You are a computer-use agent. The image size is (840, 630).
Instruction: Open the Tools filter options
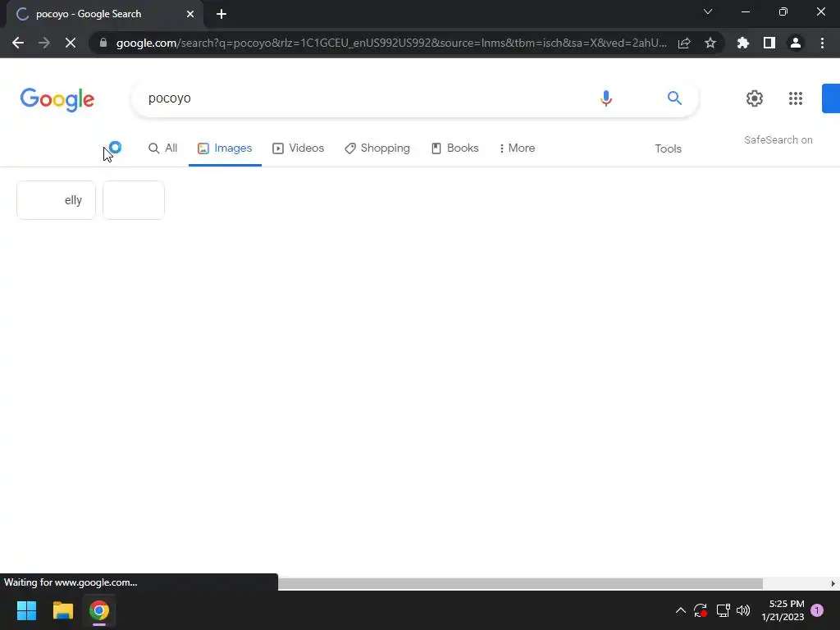pyautogui.click(x=668, y=149)
